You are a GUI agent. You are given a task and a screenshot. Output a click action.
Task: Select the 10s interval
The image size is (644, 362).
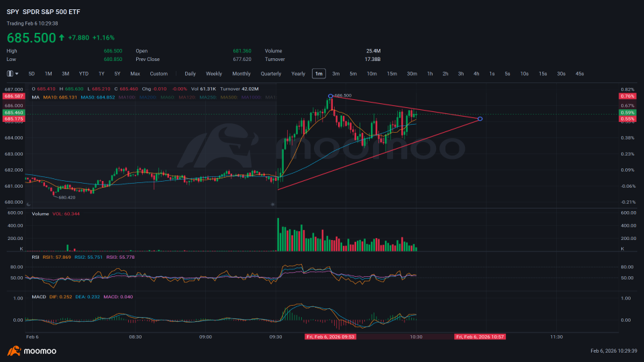click(525, 74)
